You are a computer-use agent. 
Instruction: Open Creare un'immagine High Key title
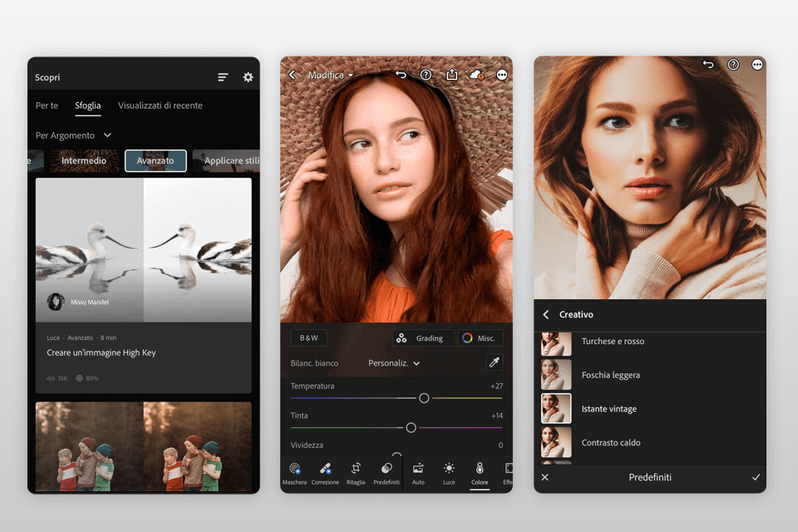[x=101, y=352]
